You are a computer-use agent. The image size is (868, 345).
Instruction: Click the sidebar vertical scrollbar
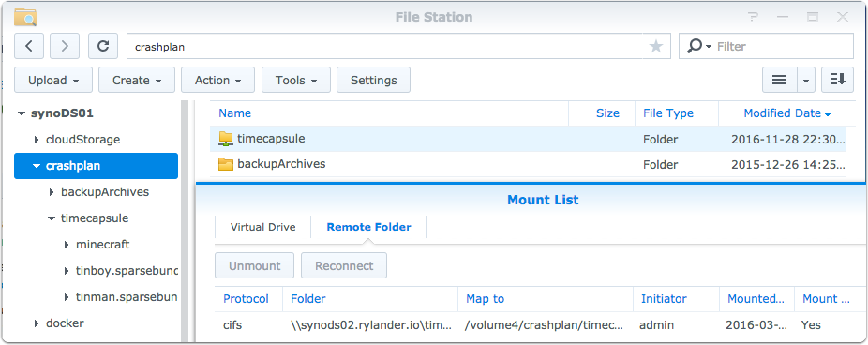pyautogui.click(x=185, y=220)
